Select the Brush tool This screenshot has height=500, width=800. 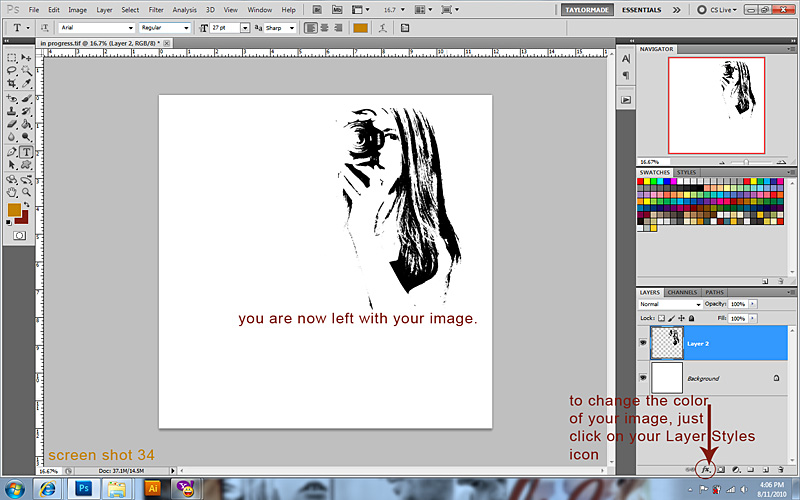[26, 98]
